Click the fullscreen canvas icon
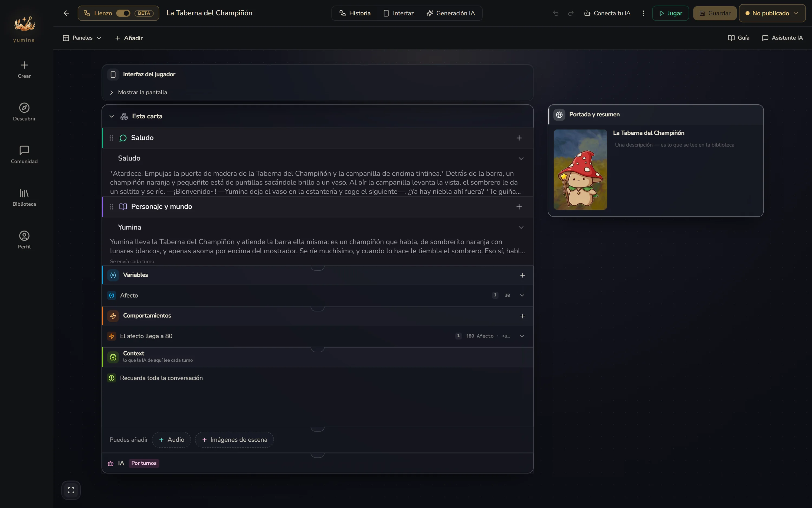Screen dimensions: 812x508 (x=71, y=490)
